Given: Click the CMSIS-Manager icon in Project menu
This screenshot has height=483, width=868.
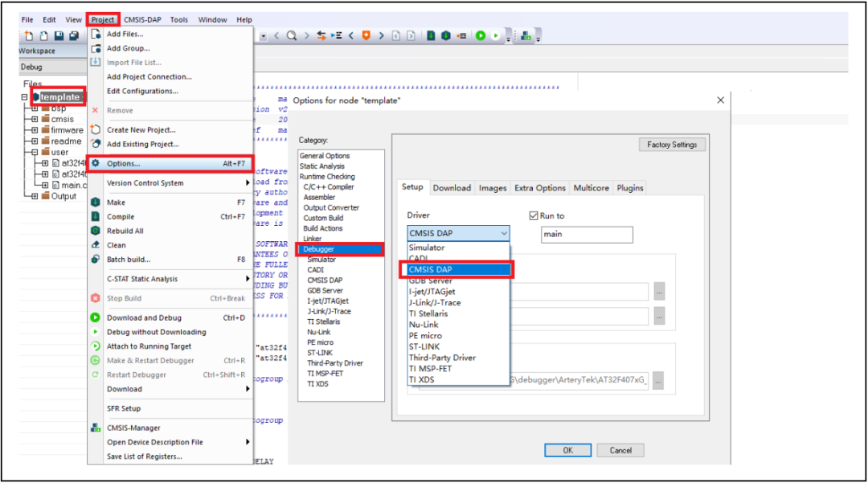Looking at the screenshot, I should [95, 428].
